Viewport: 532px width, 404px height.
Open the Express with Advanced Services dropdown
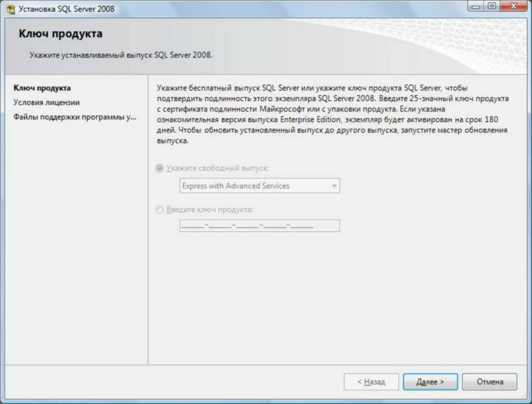tap(260, 186)
